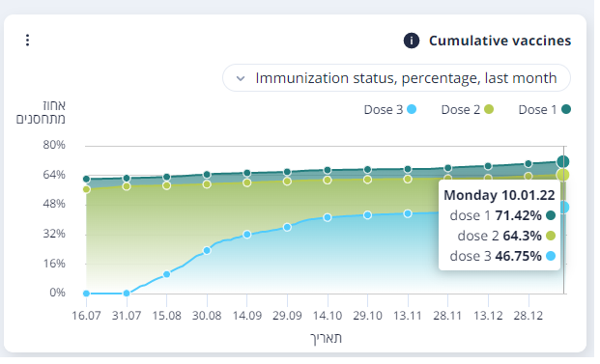Expand the Immunization status dropdown chevron
Viewport: 600px width, 364px height.
pos(241,79)
